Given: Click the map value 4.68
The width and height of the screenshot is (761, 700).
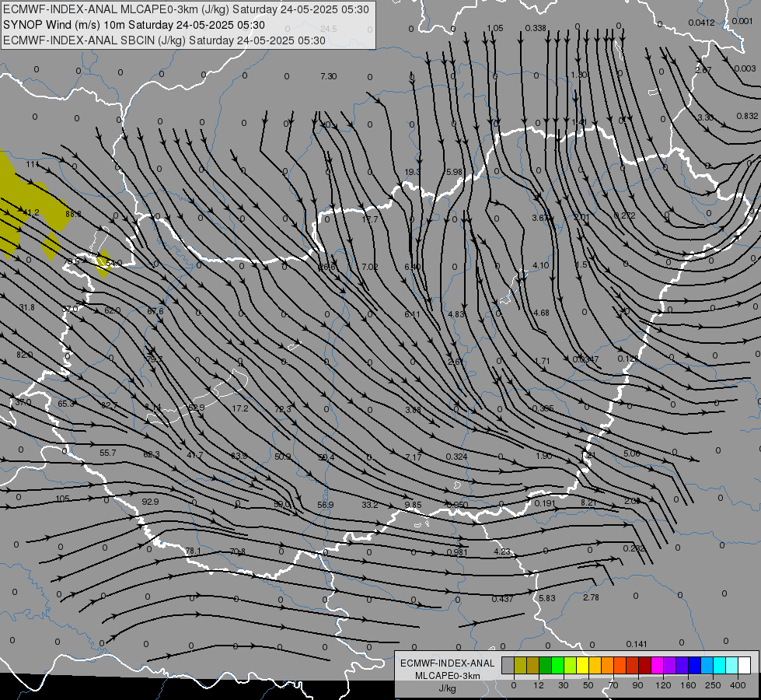Looking at the screenshot, I should pyautogui.click(x=541, y=313).
